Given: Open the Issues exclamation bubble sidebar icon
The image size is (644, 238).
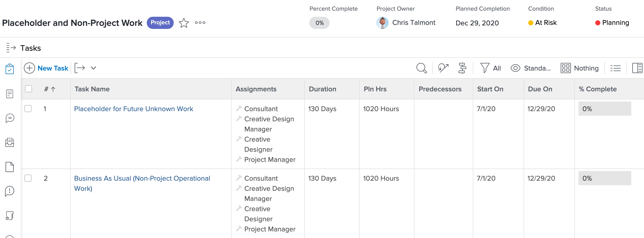Looking at the screenshot, I should [x=10, y=191].
